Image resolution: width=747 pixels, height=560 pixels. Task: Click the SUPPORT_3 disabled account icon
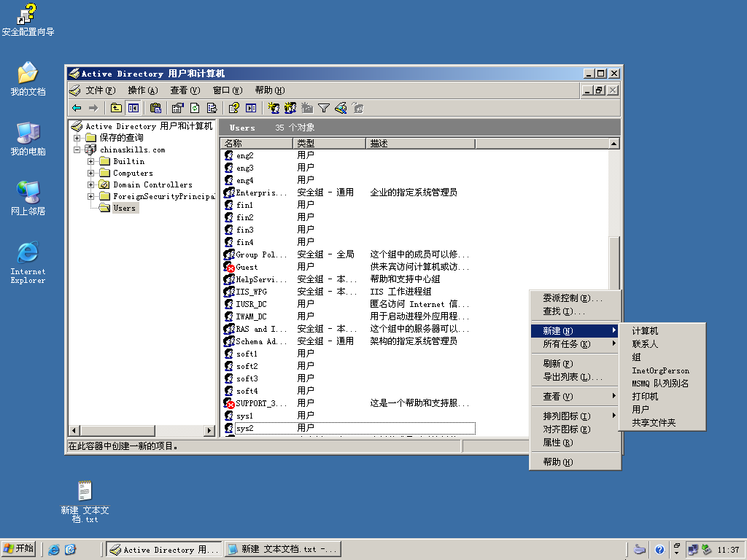(x=228, y=403)
